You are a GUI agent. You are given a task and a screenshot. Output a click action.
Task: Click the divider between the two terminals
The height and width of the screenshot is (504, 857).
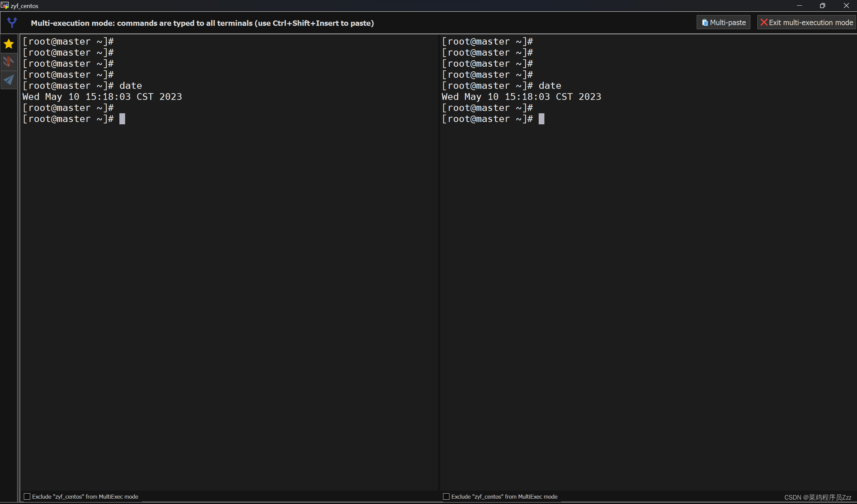(x=439, y=262)
